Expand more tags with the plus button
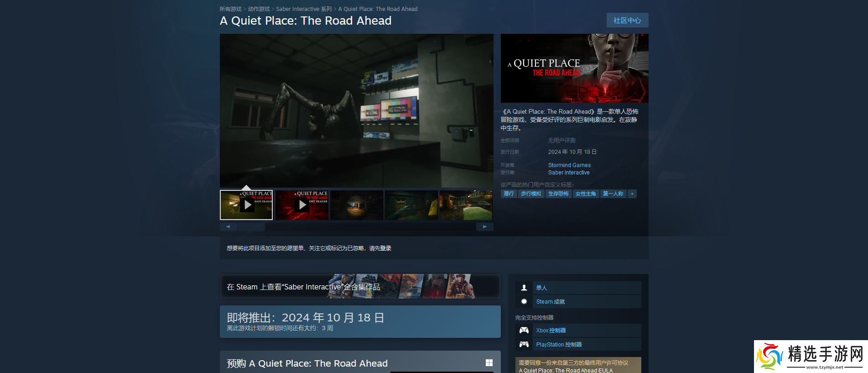 coord(632,194)
